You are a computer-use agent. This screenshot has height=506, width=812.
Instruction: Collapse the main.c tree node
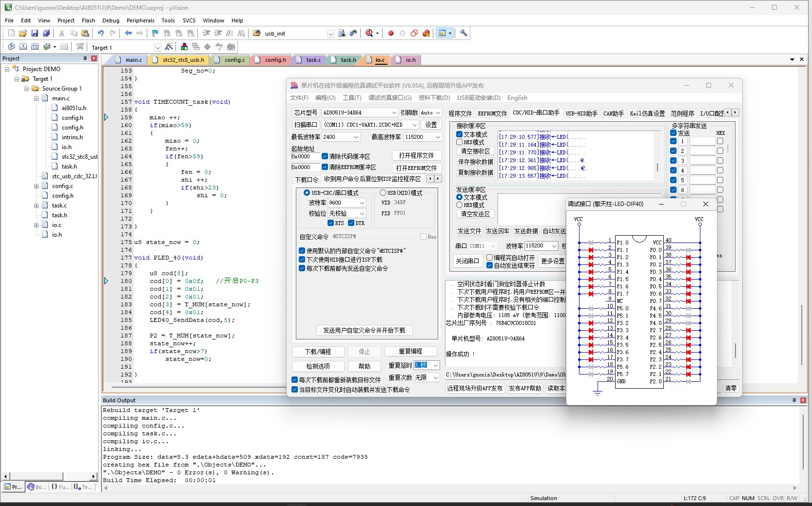coord(37,98)
